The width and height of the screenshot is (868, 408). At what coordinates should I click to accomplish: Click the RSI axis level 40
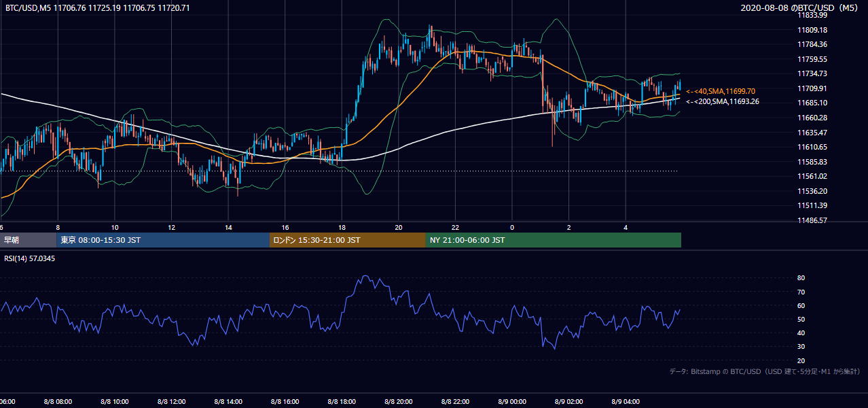(x=801, y=333)
